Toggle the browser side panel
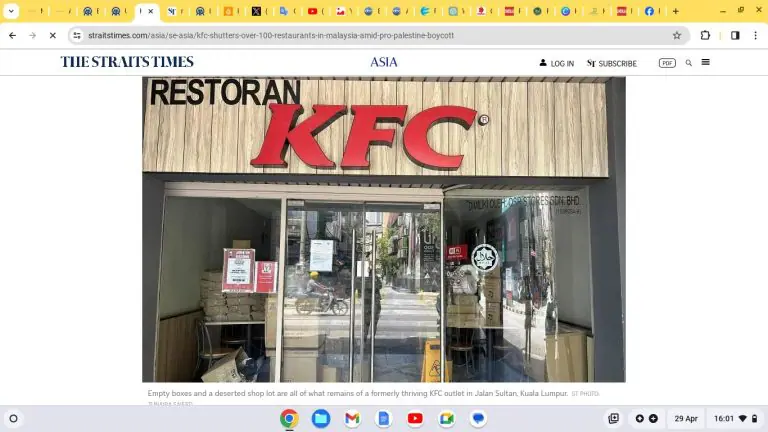 pos(735,35)
